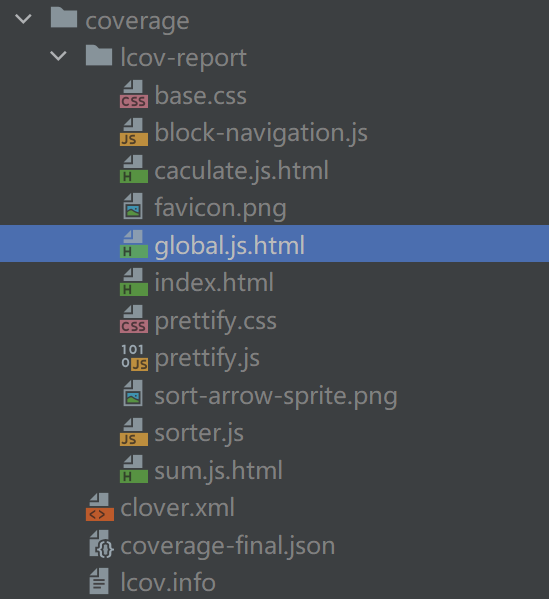This screenshot has height=599, width=549.
Task: Select the favicon.png file
Action: click(220, 208)
